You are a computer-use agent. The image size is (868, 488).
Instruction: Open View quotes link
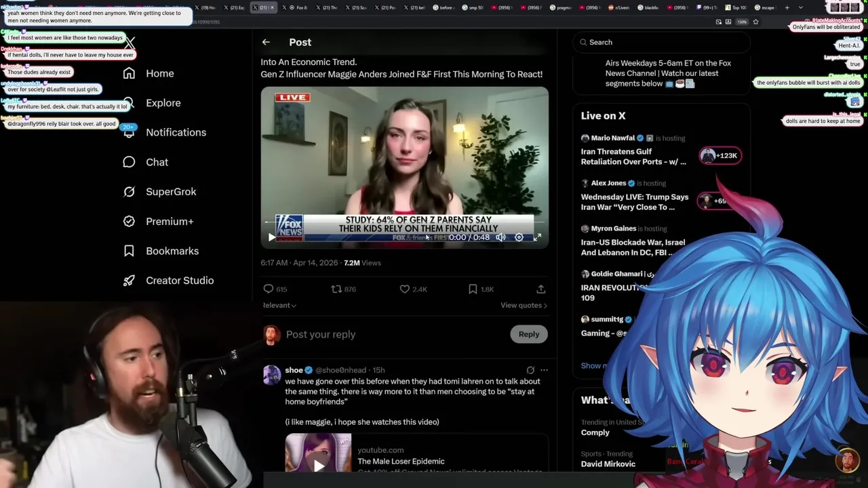524,305
